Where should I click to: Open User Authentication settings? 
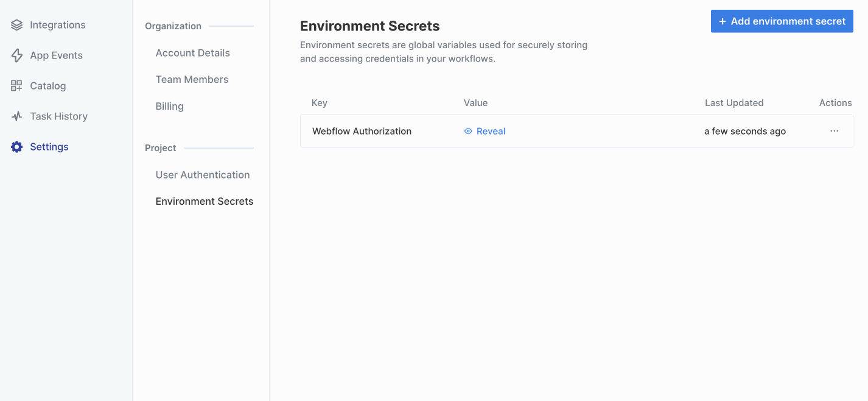[203, 175]
